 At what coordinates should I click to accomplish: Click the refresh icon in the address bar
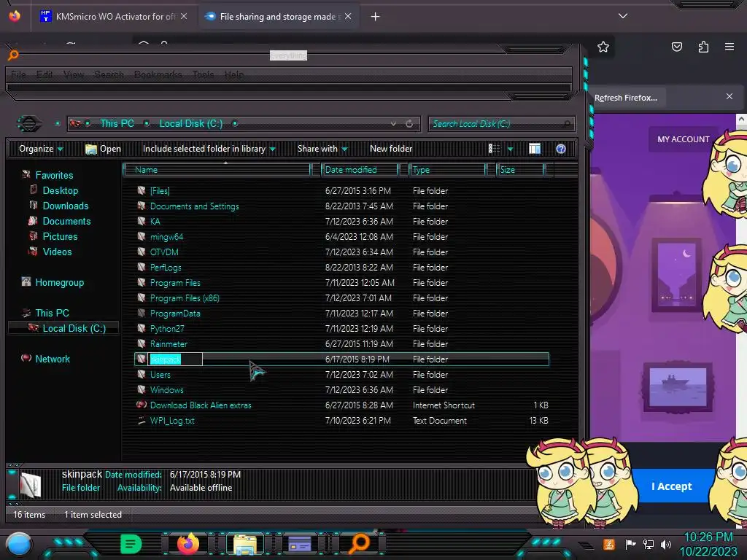point(409,124)
